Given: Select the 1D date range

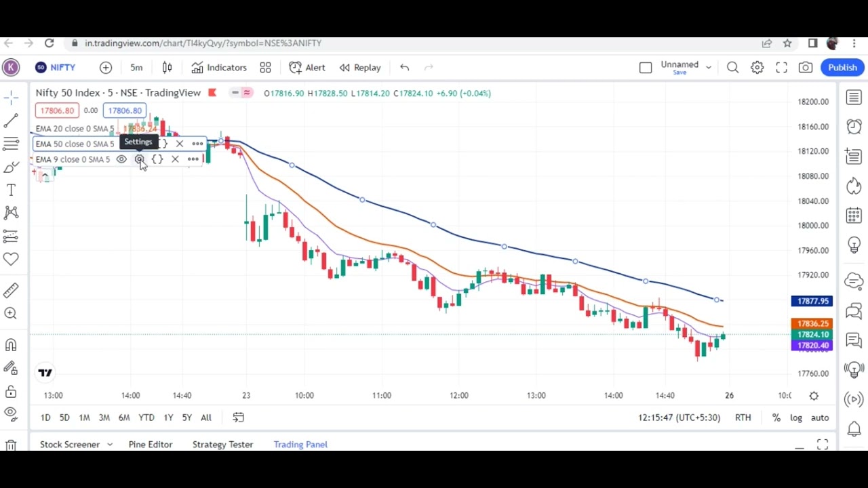Looking at the screenshot, I should [45, 418].
